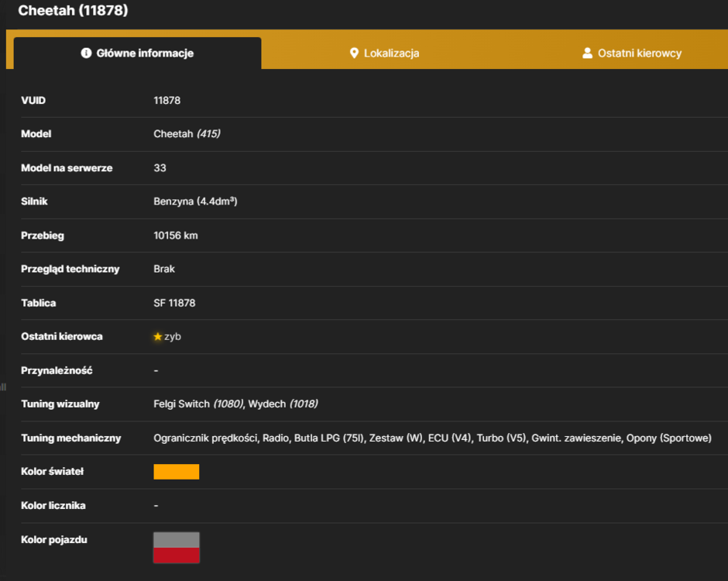The image size is (728, 581).
Task: Click Ogranicznik prędkości in mechanical tuning
Action: (x=207, y=438)
